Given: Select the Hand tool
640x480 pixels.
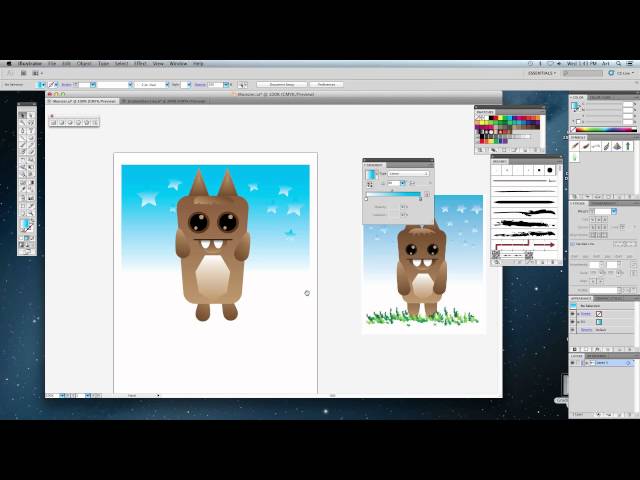Looking at the screenshot, I should (x=23, y=213).
